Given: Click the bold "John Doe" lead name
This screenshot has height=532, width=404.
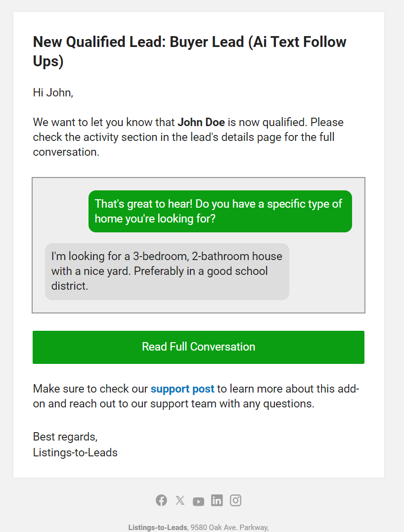Looking at the screenshot, I should [x=201, y=122].
